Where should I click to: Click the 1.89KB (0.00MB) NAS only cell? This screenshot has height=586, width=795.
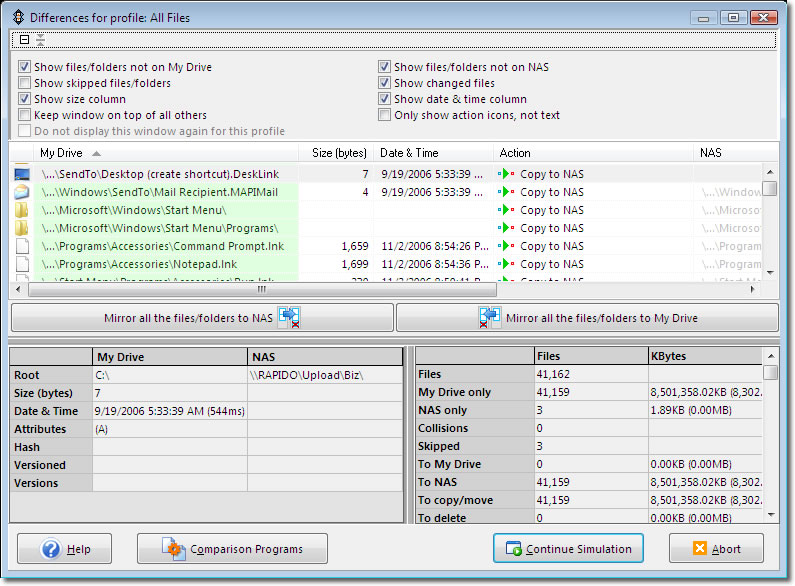[705, 410]
